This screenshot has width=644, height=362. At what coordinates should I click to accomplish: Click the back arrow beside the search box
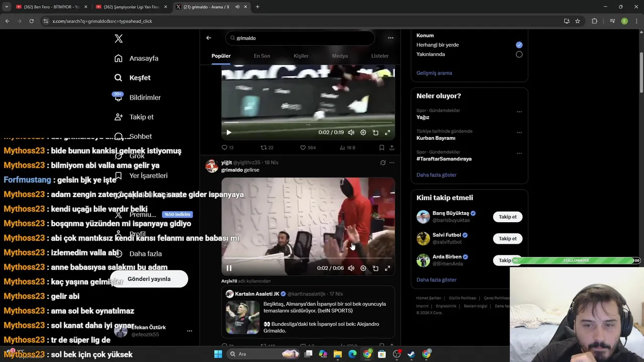[x=209, y=38]
